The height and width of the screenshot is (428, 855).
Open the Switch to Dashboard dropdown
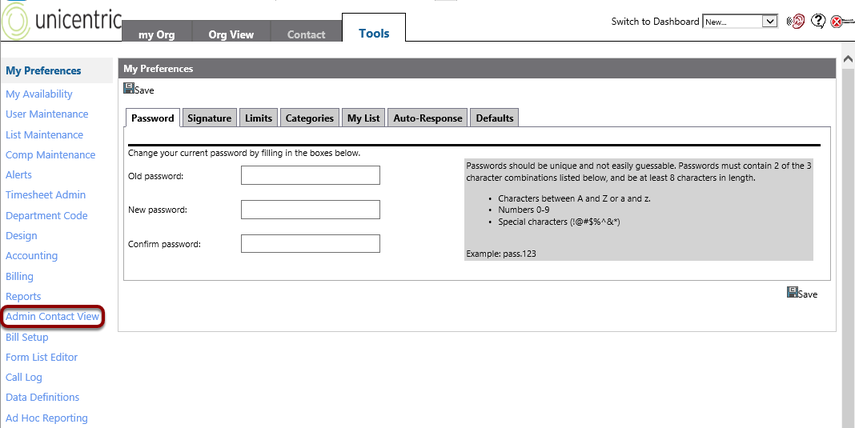tap(739, 21)
